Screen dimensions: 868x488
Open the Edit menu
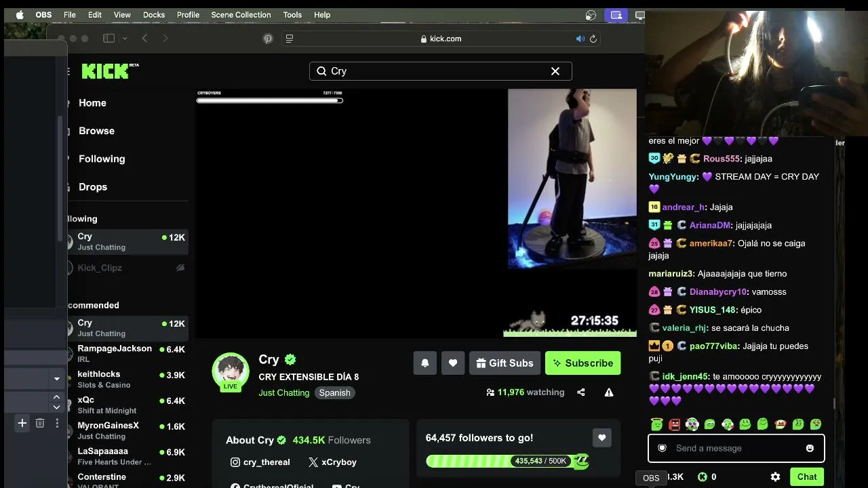[95, 15]
